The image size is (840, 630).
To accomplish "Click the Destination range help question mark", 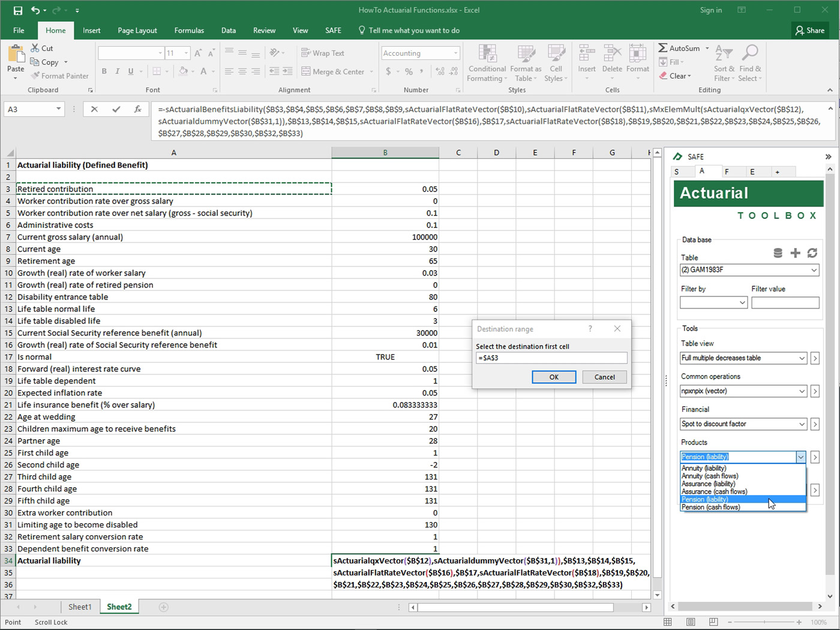I will [590, 329].
